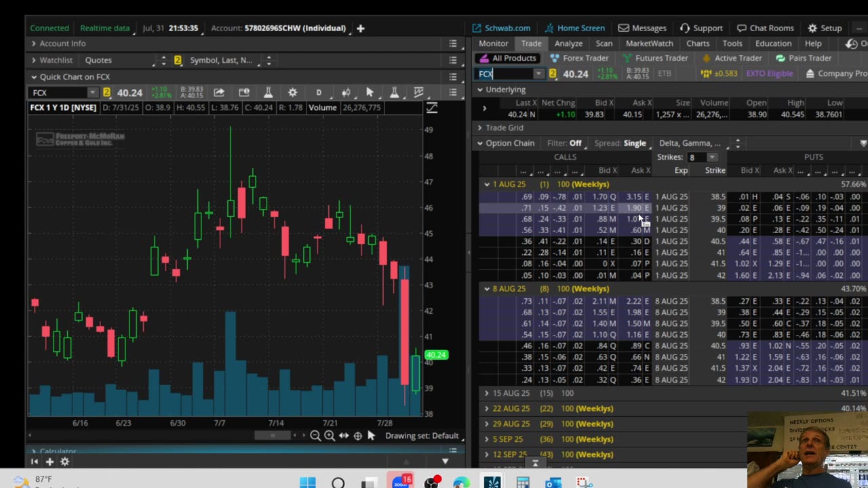This screenshot has height=488, width=868.
Task: Open the Watchlist panel menu icon
Action: pos(453,60)
